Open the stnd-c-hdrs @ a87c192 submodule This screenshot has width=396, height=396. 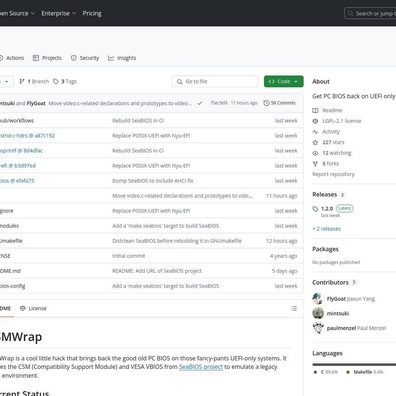(x=27, y=136)
